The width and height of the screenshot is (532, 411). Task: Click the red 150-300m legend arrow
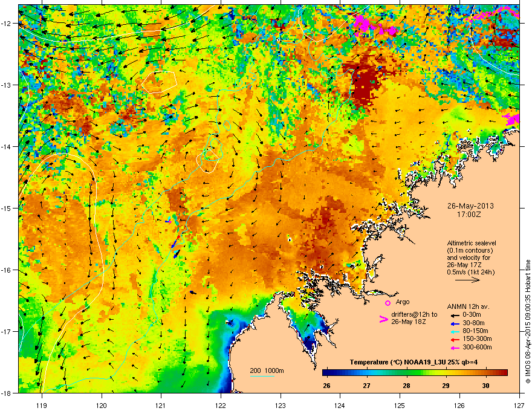[455, 340]
